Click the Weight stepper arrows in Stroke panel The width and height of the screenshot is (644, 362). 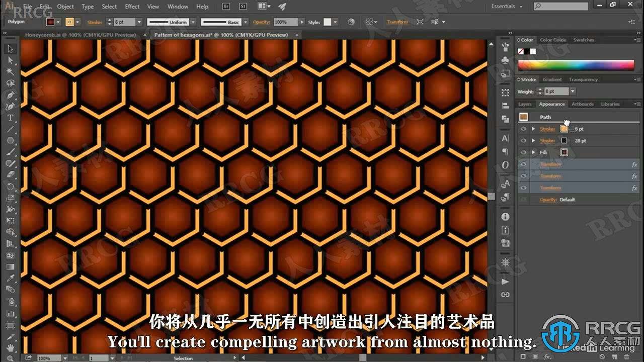point(539,92)
